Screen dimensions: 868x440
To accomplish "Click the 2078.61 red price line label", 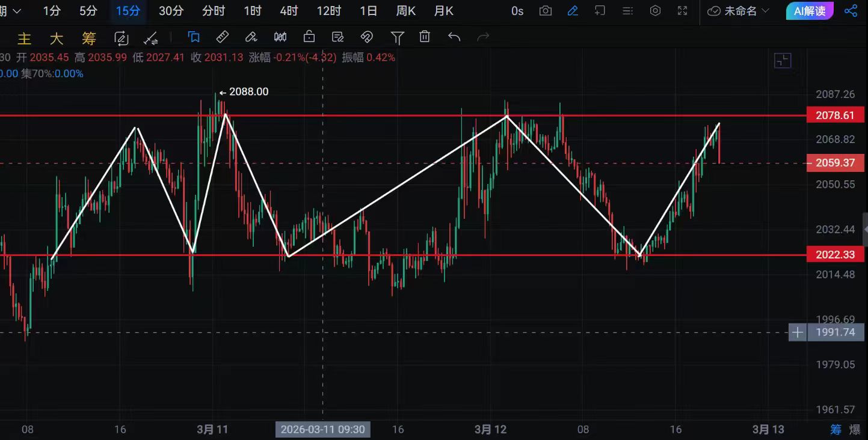I will click(x=835, y=115).
